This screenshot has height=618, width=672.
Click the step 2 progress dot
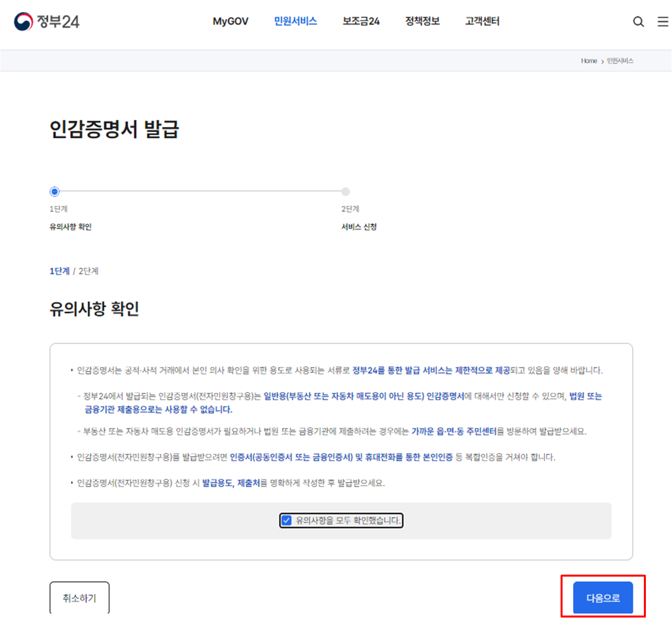tap(345, 192)
